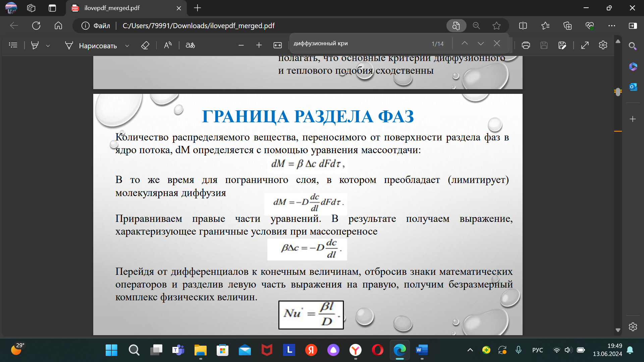Click the address bar URL
644x362 pixels.
(199, 26)
